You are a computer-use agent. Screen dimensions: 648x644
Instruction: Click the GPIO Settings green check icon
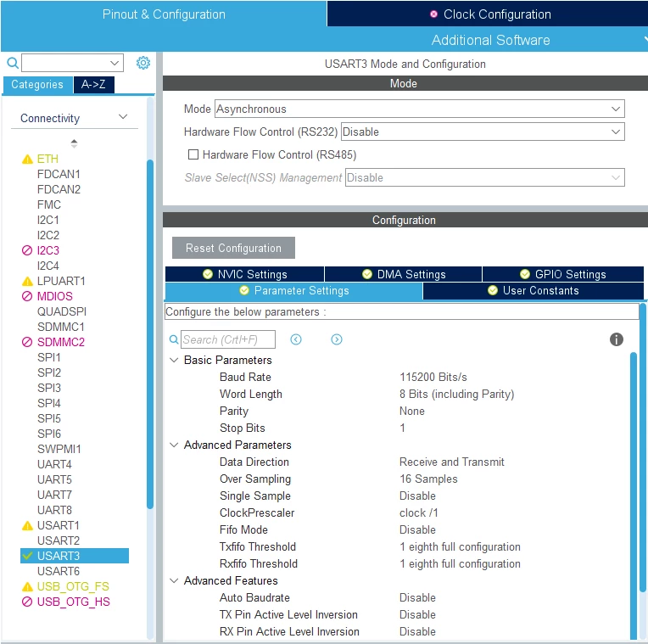click(525, 274)
